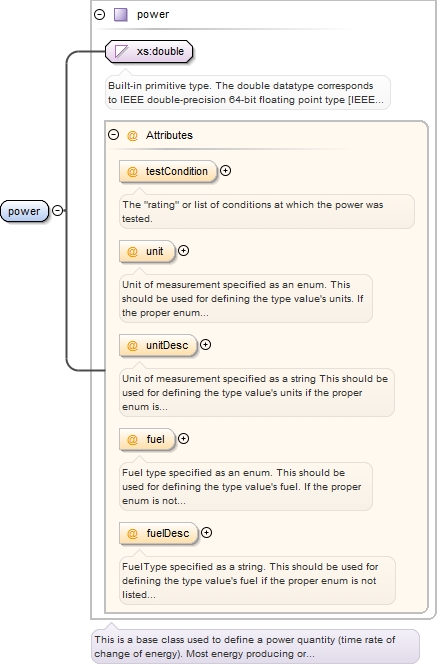Collapse the Attributes group
The width and height of the screenshot is (438, 667).
click(113, 135)
